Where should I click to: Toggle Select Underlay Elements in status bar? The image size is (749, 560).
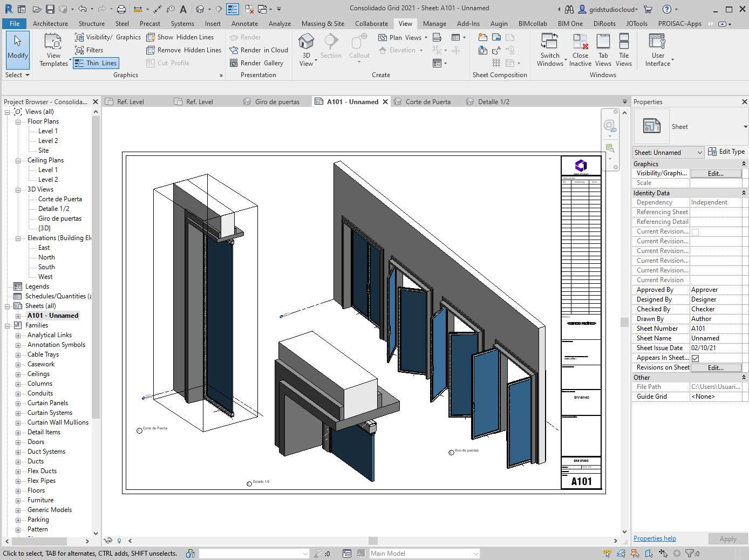[621, 554]
